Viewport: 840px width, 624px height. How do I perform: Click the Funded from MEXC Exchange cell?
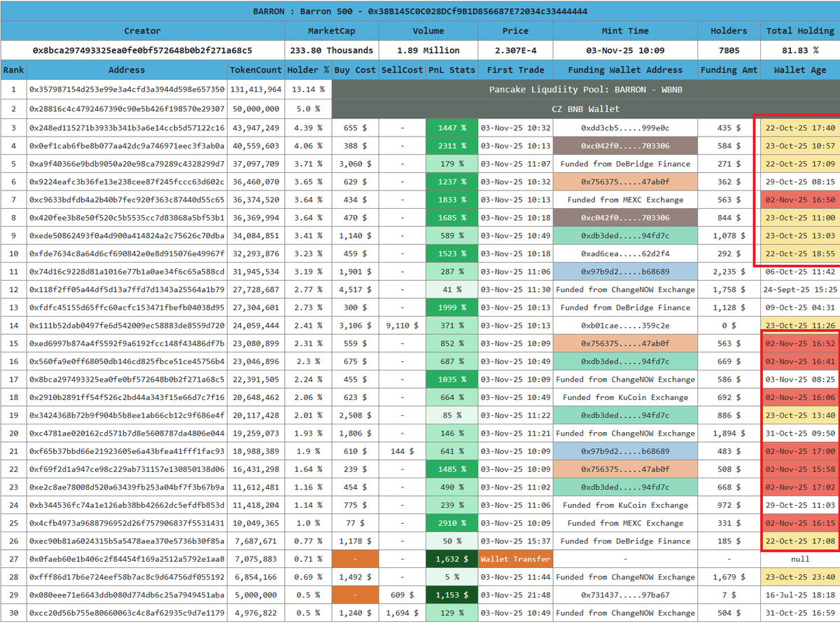pos(625,200)
